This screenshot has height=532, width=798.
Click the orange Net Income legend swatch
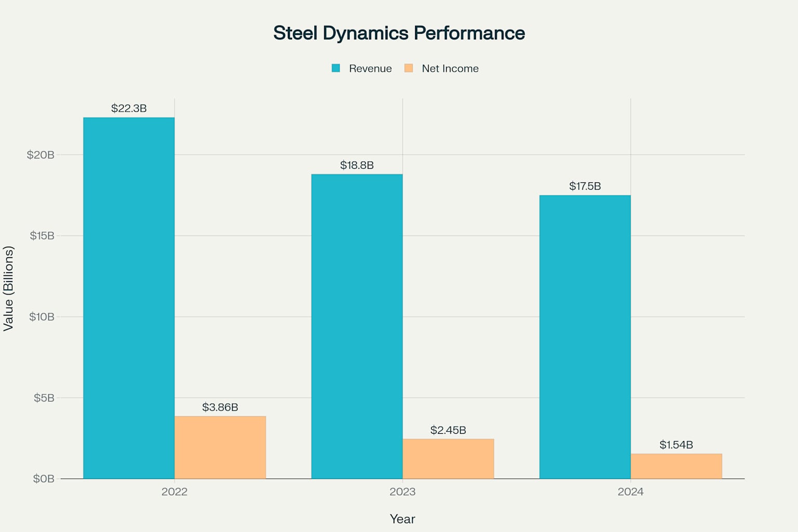(408, 68)
